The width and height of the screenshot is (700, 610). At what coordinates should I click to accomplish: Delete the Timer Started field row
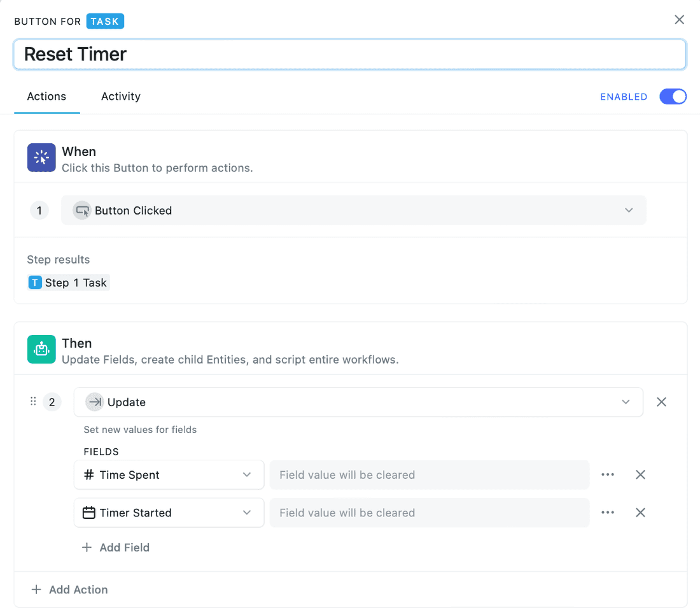[x=640, y=513]
